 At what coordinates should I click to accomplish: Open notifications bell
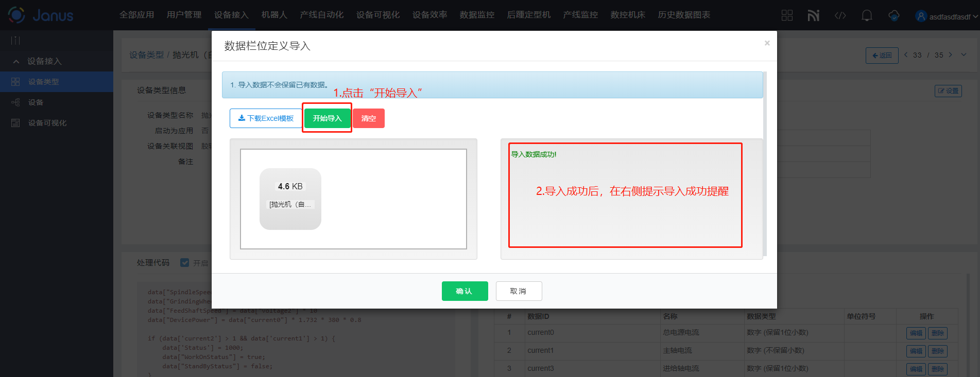click(x=867, y=15)
